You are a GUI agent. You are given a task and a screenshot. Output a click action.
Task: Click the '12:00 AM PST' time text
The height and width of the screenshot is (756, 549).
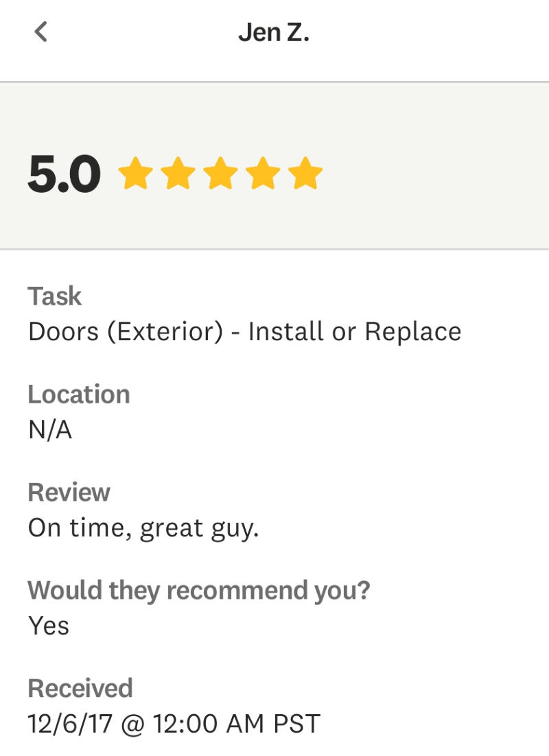pos(236,724)
